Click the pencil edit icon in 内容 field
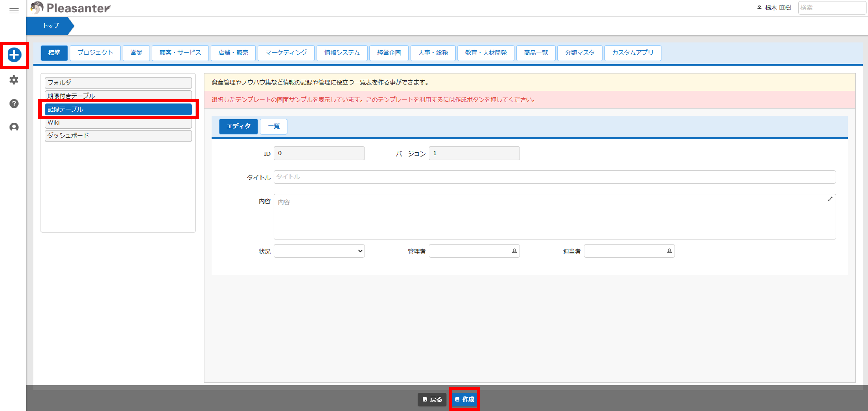This screenshot has height=411, width=868. (830, 199)
